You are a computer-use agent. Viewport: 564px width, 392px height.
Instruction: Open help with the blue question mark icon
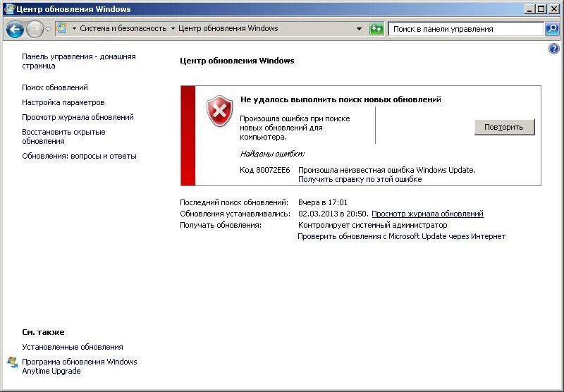[x=554, y=49]
